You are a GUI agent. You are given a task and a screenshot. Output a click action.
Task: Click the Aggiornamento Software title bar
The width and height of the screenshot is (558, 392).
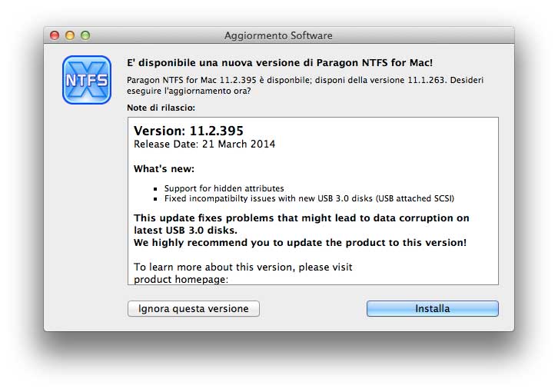coord(278,35)
